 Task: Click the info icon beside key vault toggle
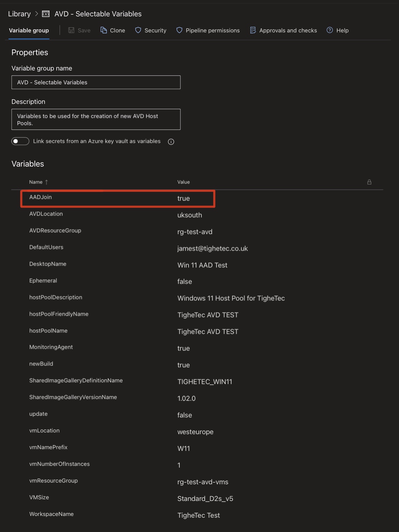(x=171, y=142)
